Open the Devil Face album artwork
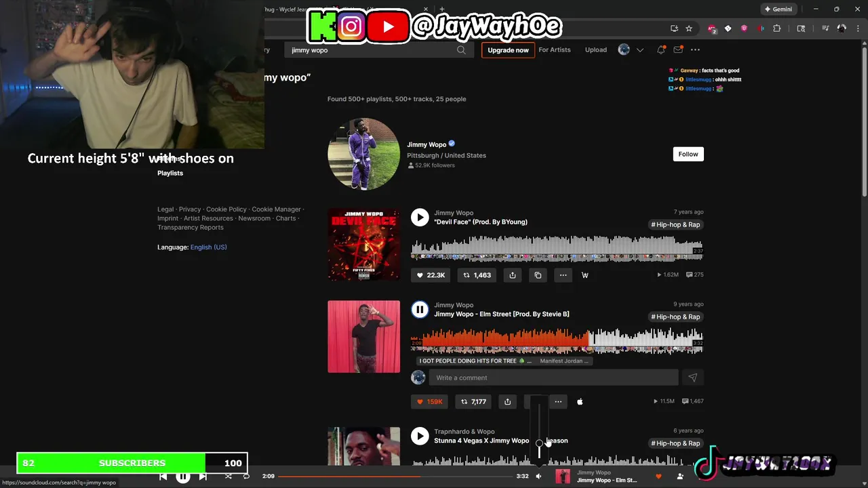The height and width of the screenshot is (488, 868). 363,244
